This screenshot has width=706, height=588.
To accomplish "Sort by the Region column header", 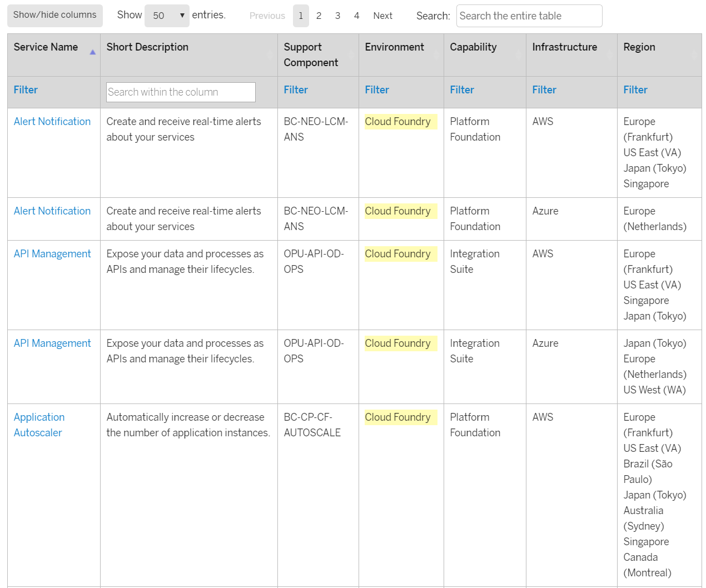I will [x=659, y=55].
